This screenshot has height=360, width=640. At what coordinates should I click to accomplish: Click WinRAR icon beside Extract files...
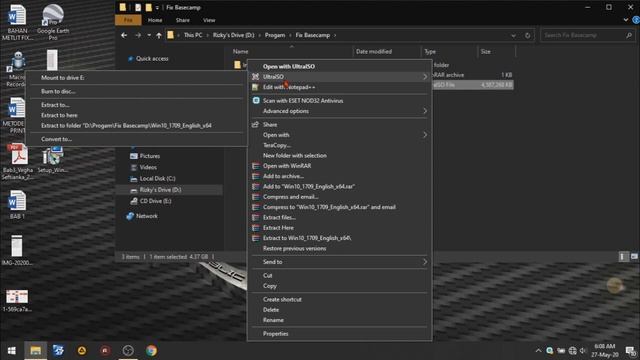256,218
